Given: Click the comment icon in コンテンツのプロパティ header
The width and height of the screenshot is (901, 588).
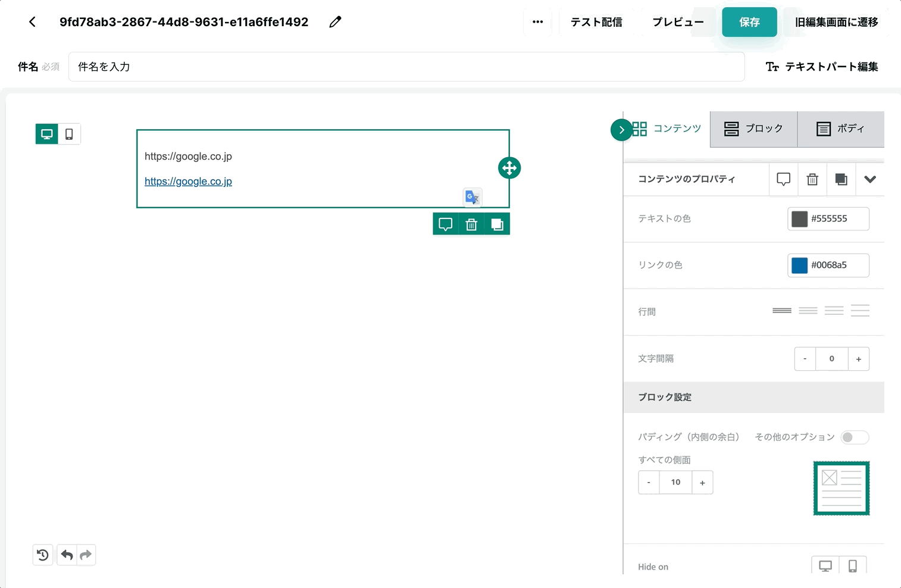Looking at the screenshot, I should [784, 179].
